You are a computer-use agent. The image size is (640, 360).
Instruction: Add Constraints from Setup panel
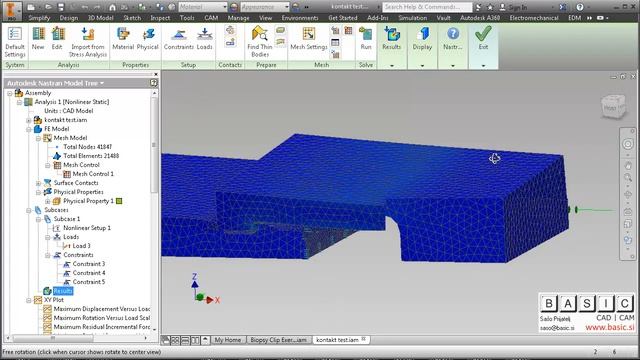click(178, 39)
